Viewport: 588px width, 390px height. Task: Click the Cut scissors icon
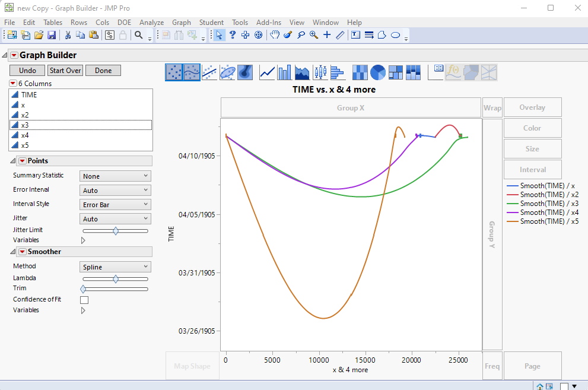(x=68, y=35)
